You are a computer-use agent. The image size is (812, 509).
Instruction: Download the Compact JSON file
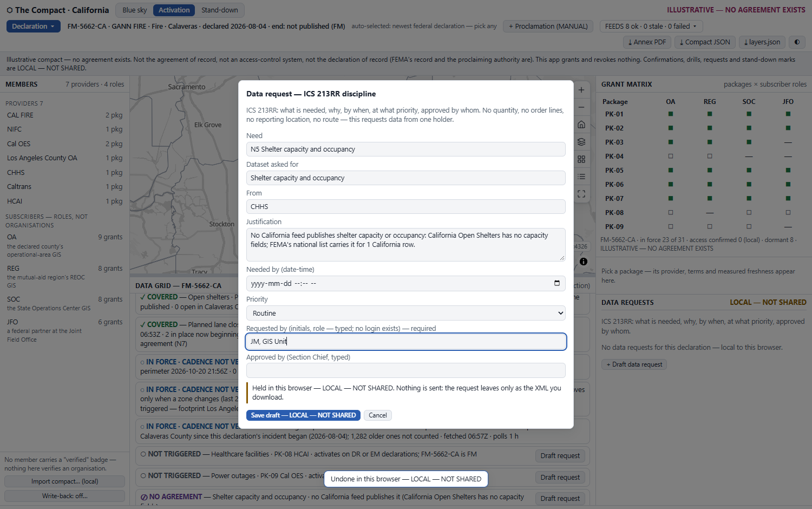tap(705, 42)
